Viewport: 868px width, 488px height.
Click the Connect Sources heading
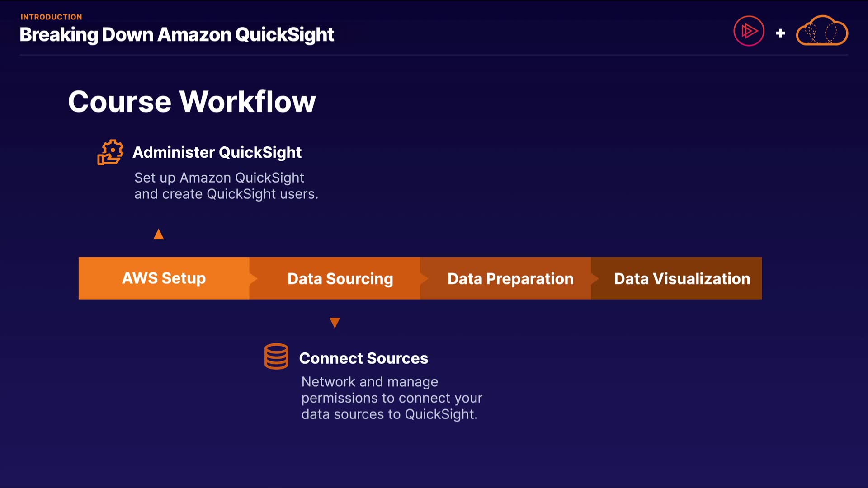[x=363, y=358]
